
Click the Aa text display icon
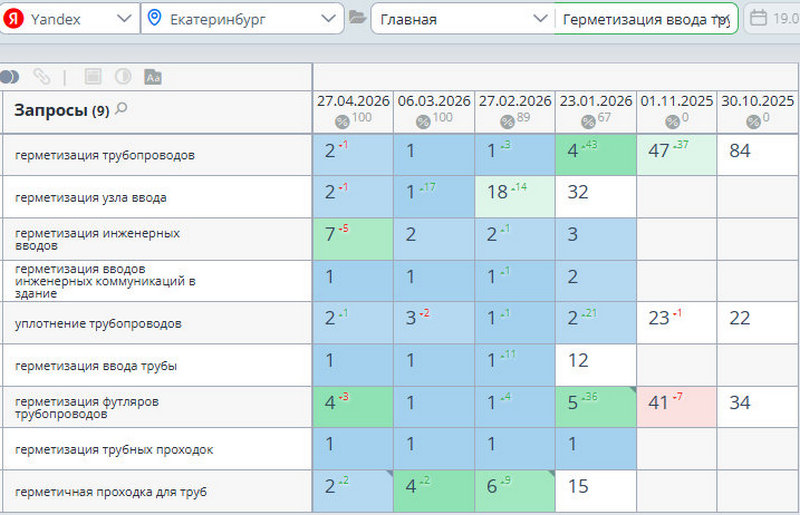coord(153,77)
